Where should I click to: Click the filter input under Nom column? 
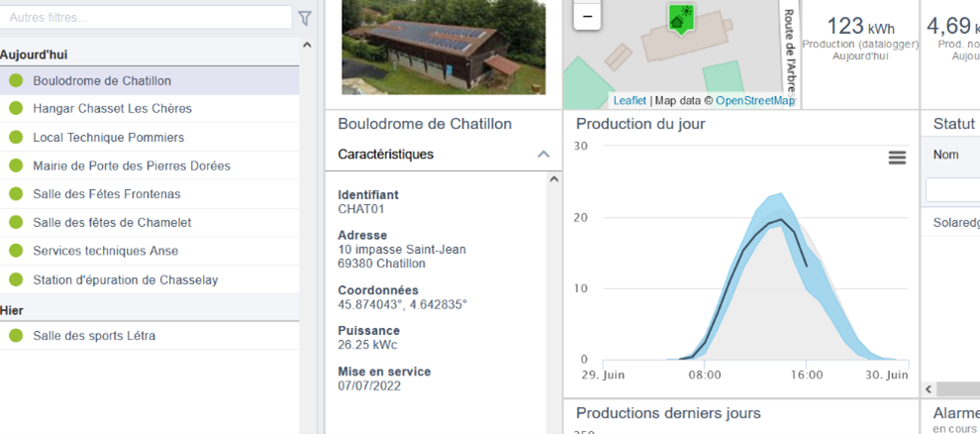click(952, 189)
